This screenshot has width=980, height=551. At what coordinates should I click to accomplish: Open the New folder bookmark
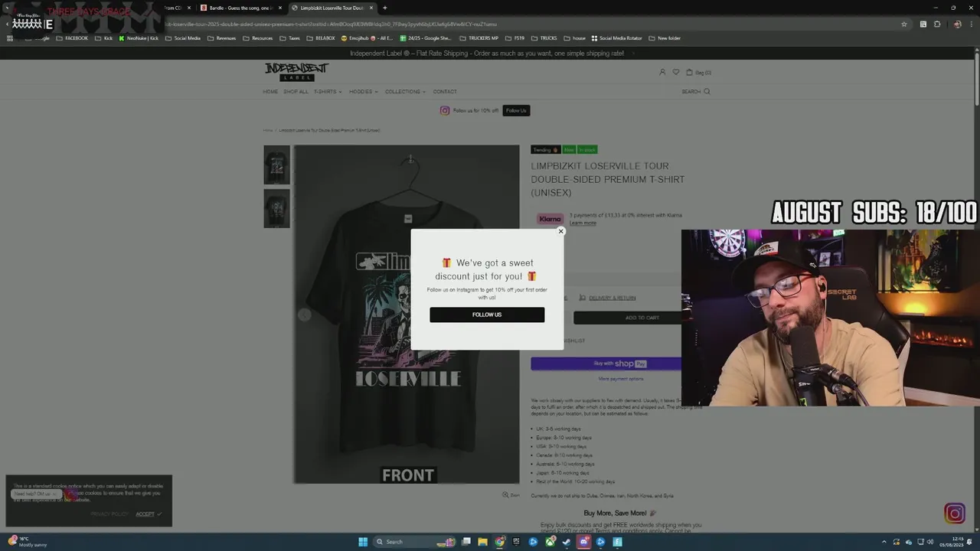point(665,38)
